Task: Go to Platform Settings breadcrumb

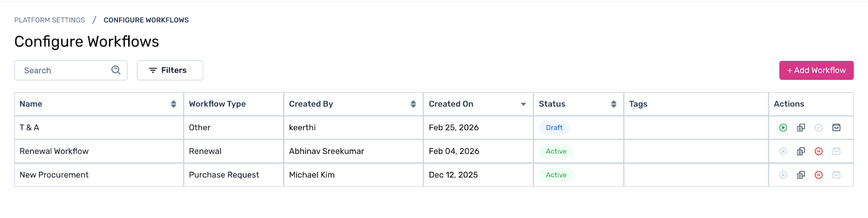Action: tap(49, 20)
